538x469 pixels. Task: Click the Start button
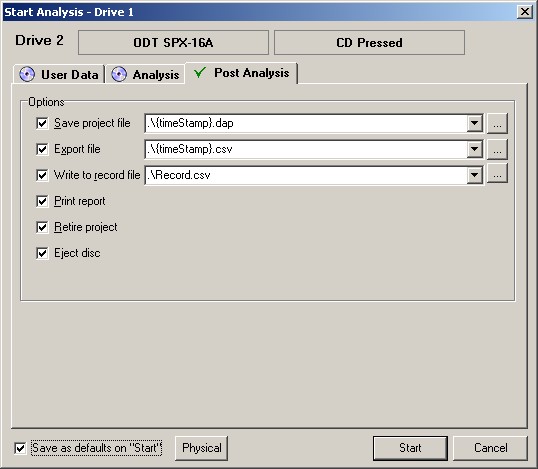point(410,448)
